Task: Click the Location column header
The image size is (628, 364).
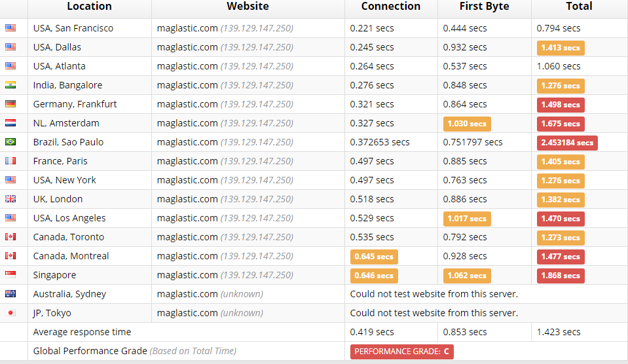Action: 89,6
